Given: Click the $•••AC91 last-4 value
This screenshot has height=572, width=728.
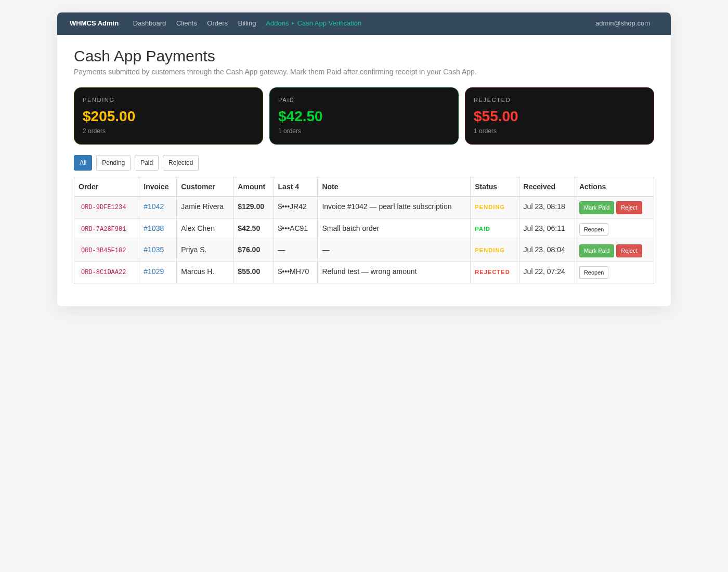Looking at the screenshot, I should 293,228.
